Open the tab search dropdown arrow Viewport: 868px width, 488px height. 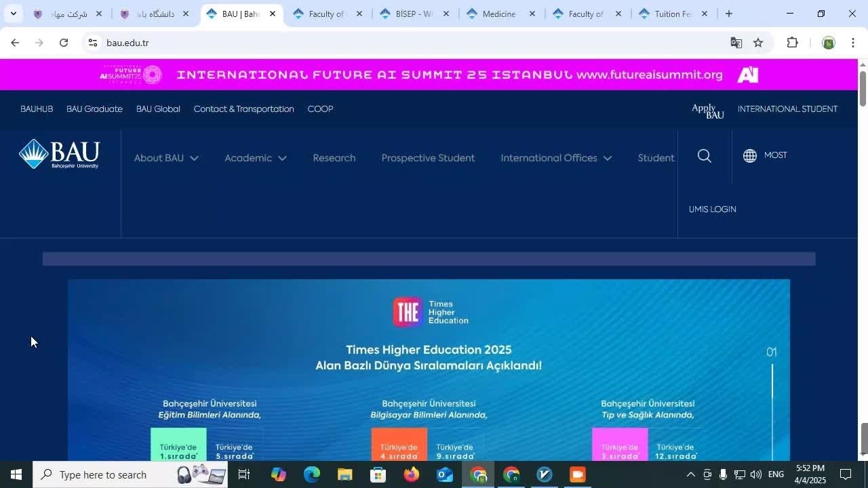13,14
